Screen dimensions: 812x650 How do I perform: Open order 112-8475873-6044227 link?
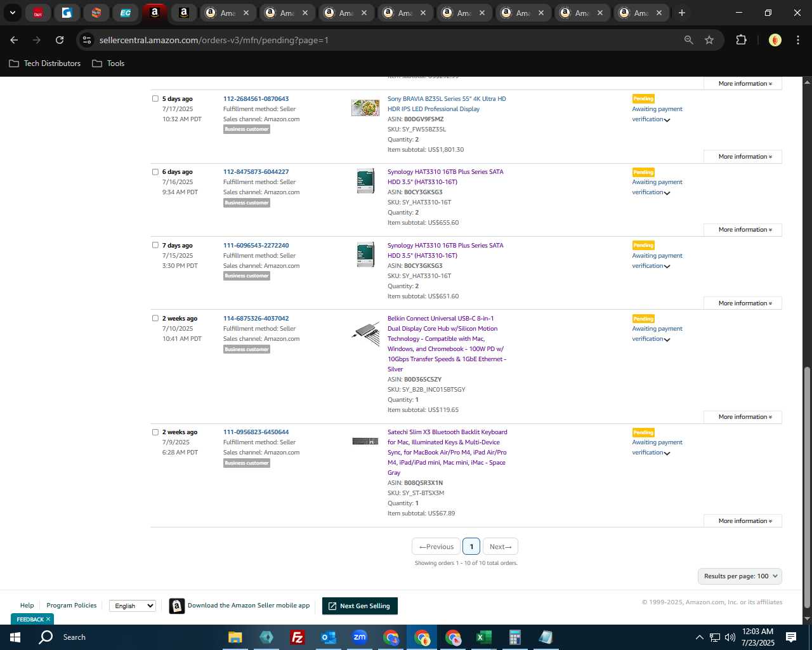256,171
